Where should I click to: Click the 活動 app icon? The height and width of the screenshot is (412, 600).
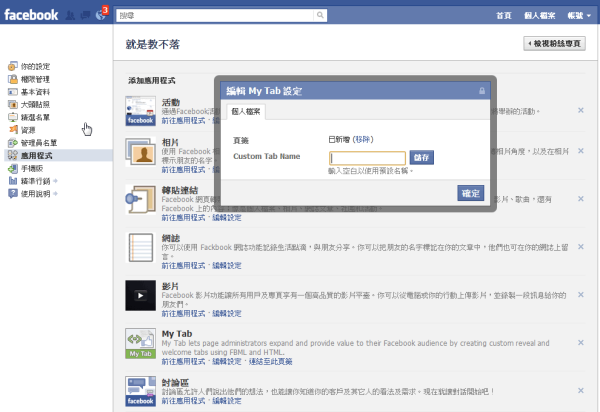(x=140, y=111)
